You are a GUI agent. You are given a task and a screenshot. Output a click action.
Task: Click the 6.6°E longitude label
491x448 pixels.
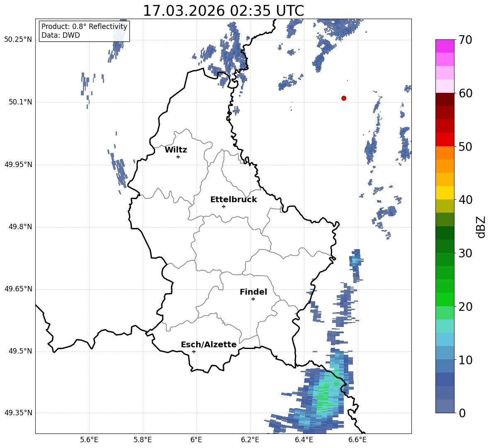click(x=357, y=440)
